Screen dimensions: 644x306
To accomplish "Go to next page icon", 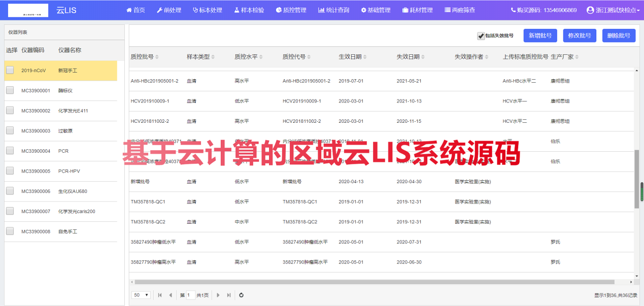I will coord(218,295).
